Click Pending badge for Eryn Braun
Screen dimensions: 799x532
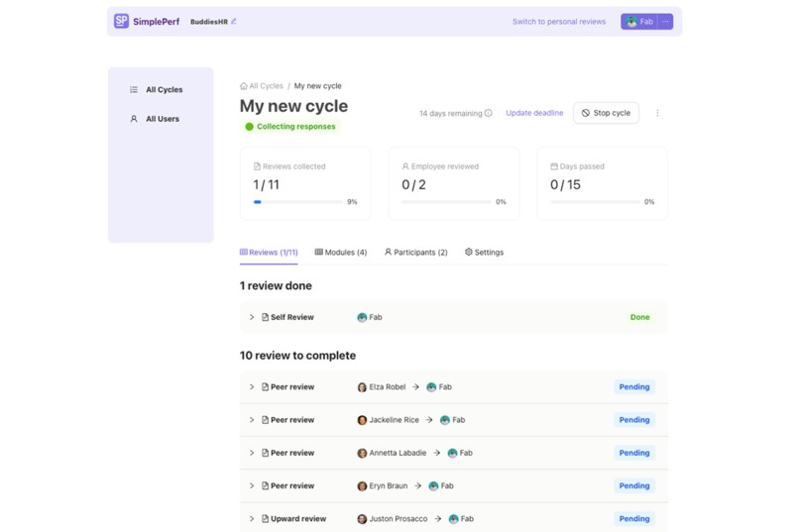[634, 486]
